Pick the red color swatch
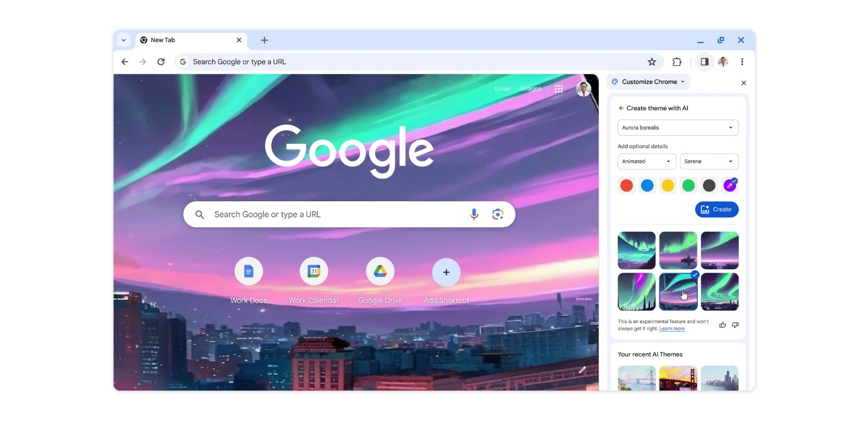 pos(626,186)
